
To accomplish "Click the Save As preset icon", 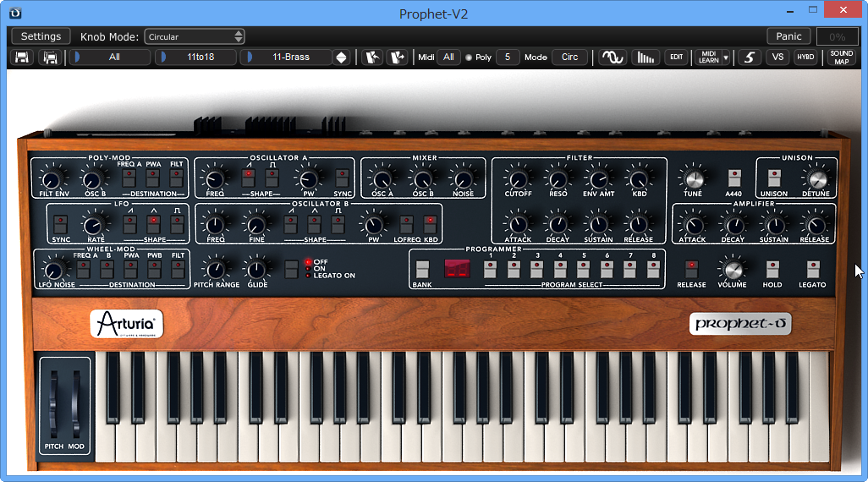I will point(51,57).
